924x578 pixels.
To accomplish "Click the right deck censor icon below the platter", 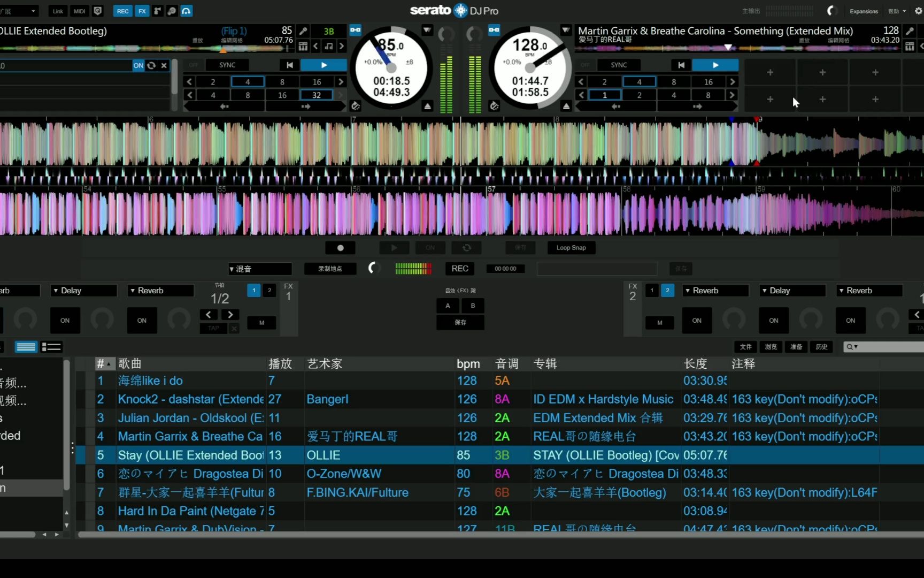I will tap(495, 106).
